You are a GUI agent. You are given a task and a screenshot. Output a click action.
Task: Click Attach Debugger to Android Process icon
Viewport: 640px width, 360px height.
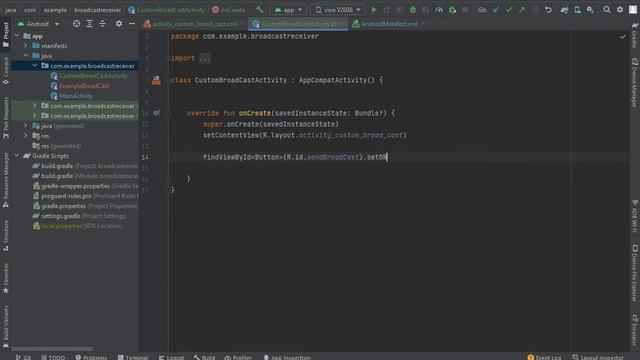point(452,9)
